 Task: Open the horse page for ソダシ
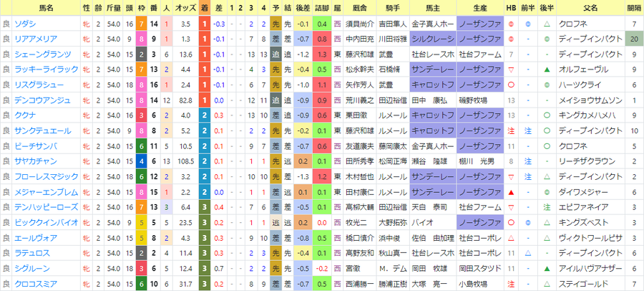tap(24, 24)
